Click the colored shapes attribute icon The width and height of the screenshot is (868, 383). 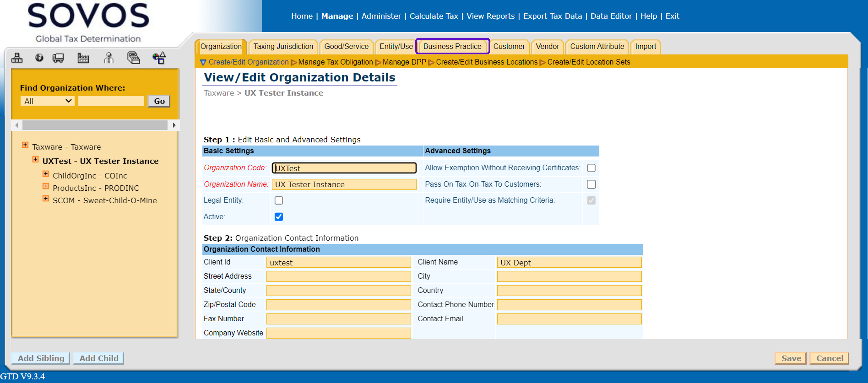(x=159, y=58)
